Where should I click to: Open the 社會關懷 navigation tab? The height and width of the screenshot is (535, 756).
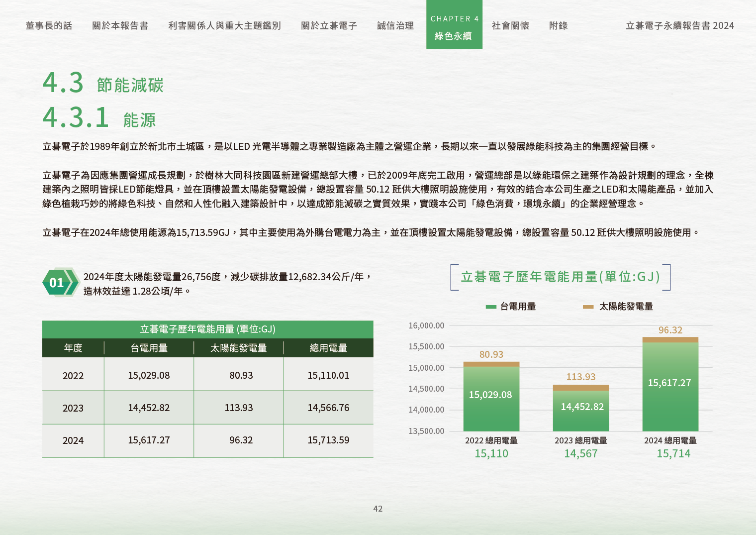point(510,26)
